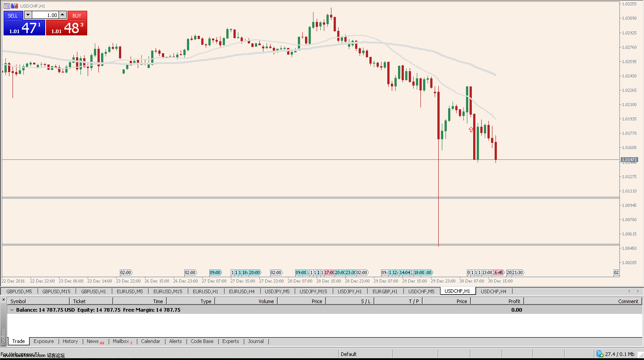Open the Experts tab in Toolbox
Image resolution: width=644 pixels, height=360 pixels.
click(x=231, y=341)
